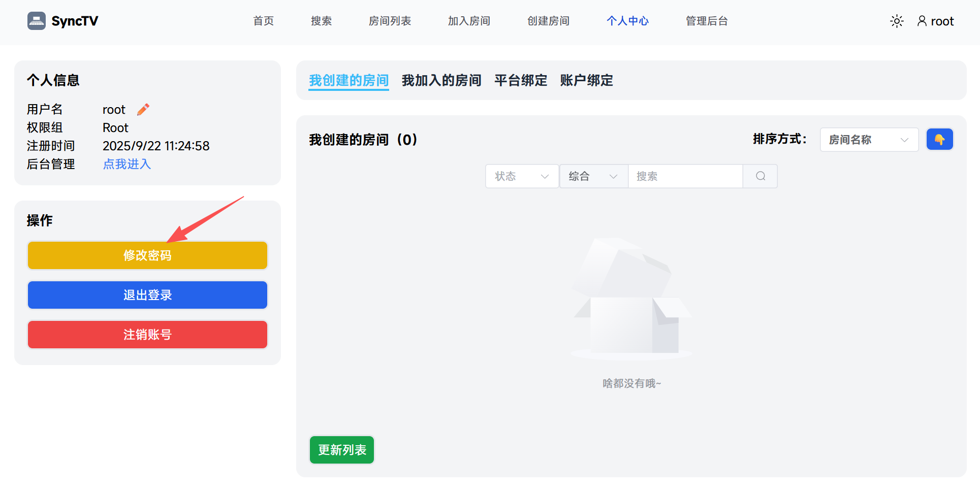The height and width of the screenshot is (492, 980).
Task: Select 个人中心 in the navigation bar
Action: coord(628,21)
